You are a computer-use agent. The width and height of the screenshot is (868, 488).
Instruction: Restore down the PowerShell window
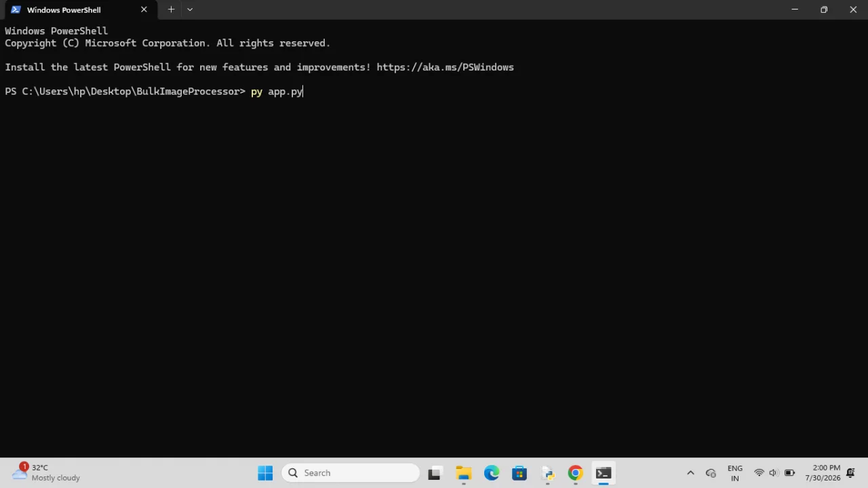[x=824, y=9]
